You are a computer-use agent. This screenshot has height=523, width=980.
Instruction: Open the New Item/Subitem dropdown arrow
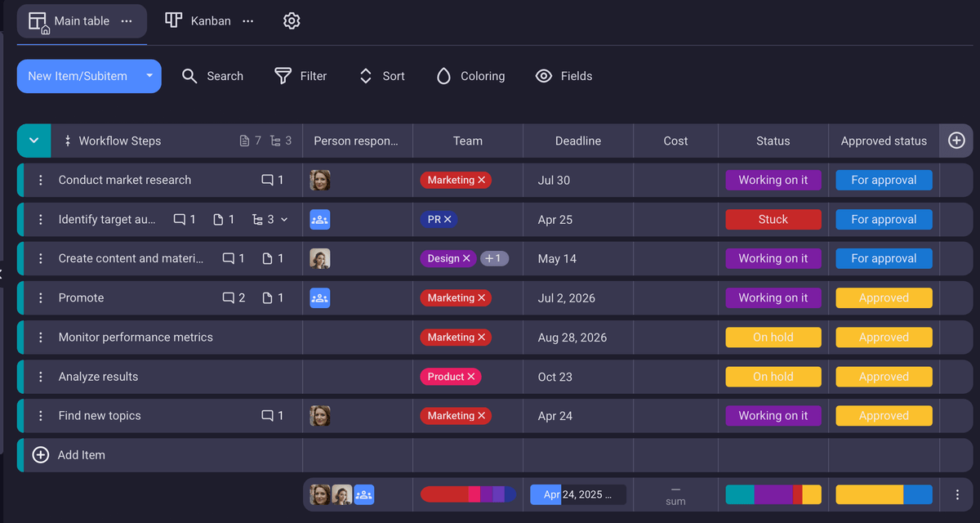[x=148, y=76]
